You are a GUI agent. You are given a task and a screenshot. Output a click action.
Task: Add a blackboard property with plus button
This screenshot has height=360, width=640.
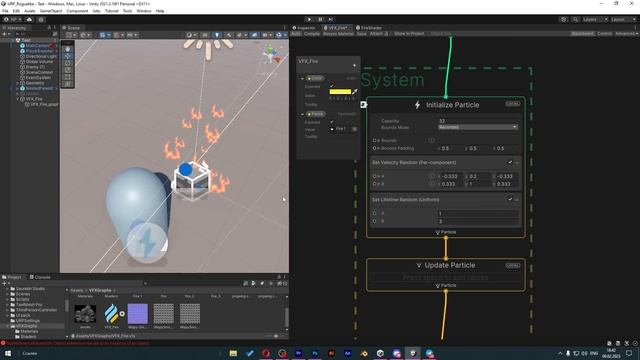click(x=354, y=65)
